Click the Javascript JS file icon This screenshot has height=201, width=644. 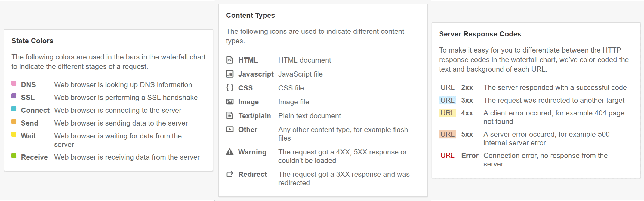pyautogui.click(x=230, y=74)
